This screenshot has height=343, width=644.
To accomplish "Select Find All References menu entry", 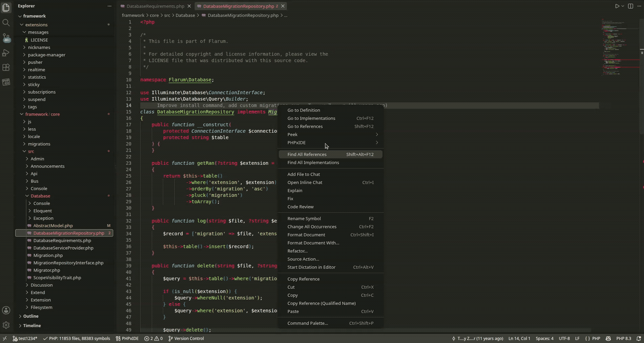I will [330, 154].
